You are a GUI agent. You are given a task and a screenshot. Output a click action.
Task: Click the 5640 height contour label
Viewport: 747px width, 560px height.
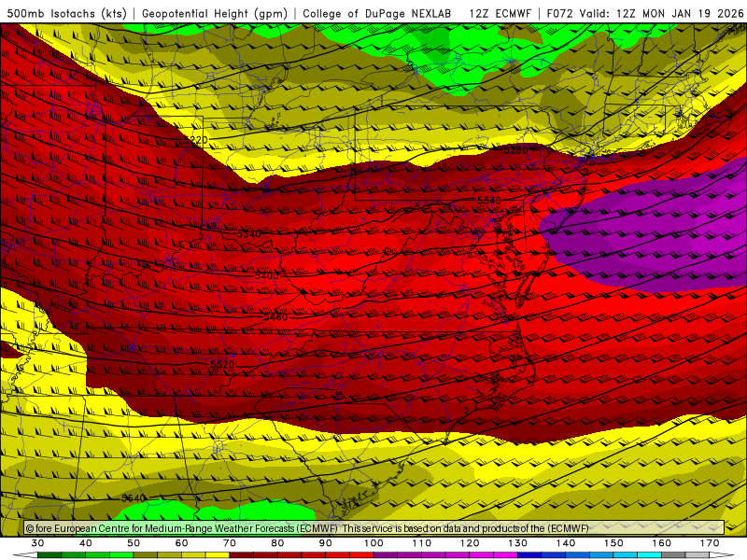coord(134,498)
